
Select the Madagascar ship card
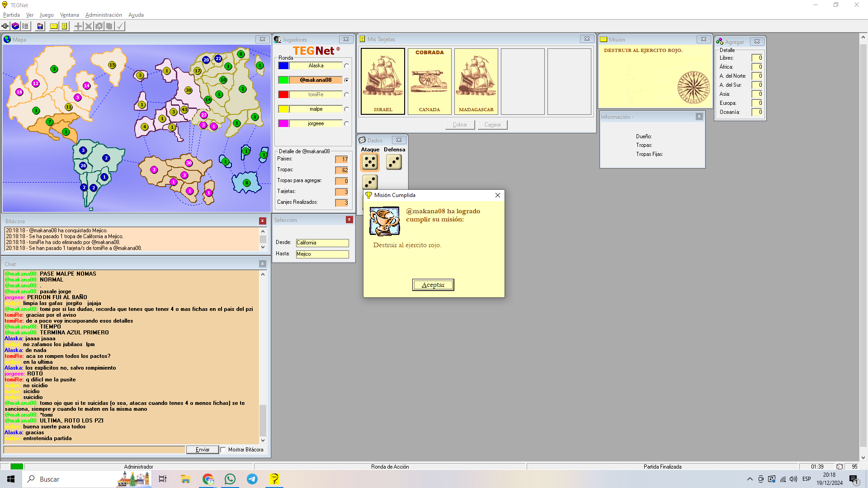point(476,81)
